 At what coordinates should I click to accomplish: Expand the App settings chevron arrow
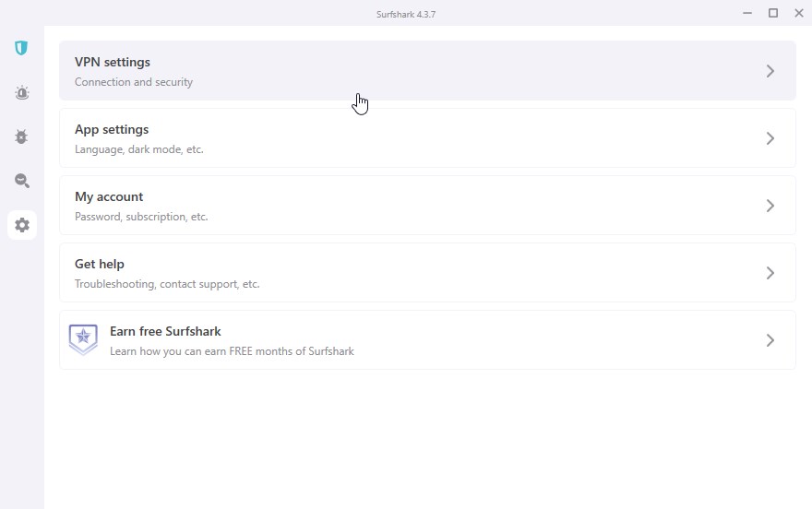(770, 138)
